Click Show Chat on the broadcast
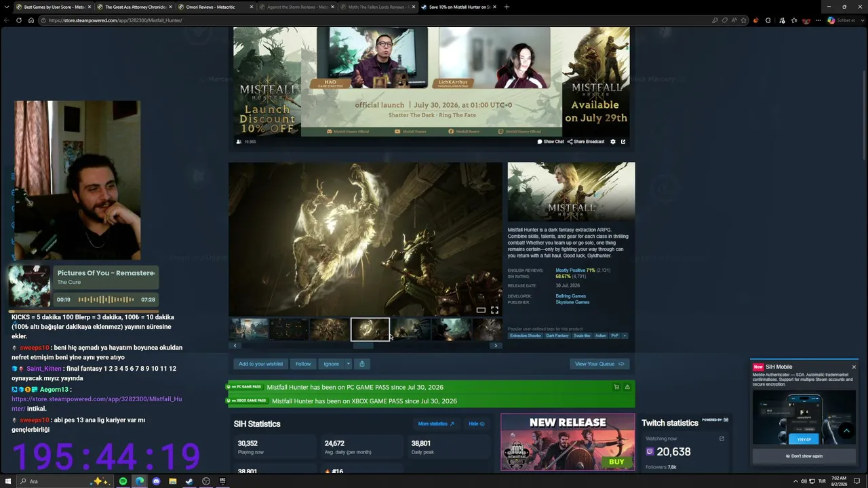The image size is (868, 488). [551, 142]
